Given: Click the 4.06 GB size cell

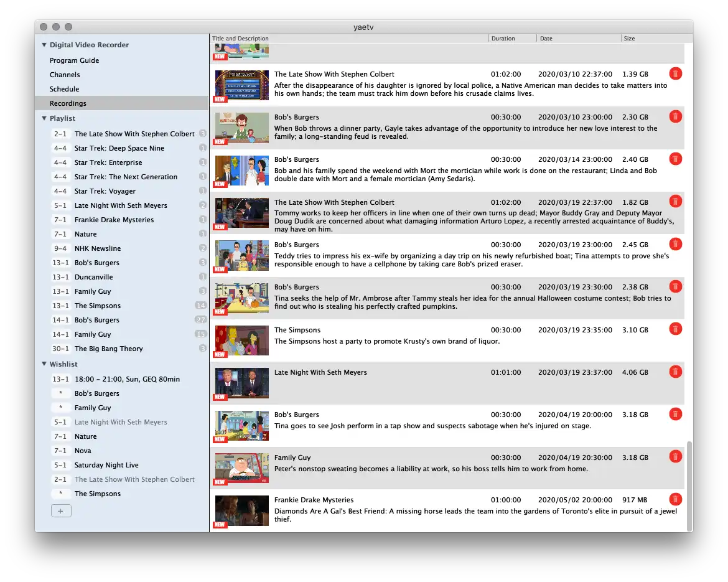Looking at the screenshot, I should (635, 372).
